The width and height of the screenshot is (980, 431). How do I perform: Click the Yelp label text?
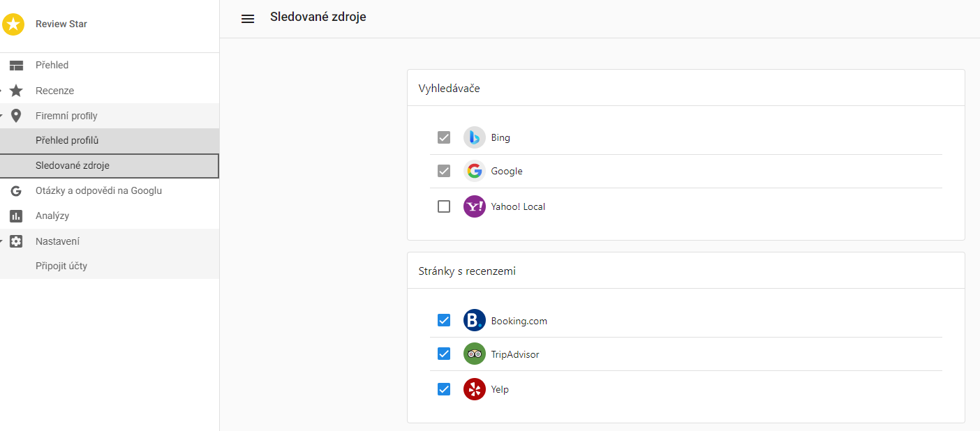coord(500,390)
